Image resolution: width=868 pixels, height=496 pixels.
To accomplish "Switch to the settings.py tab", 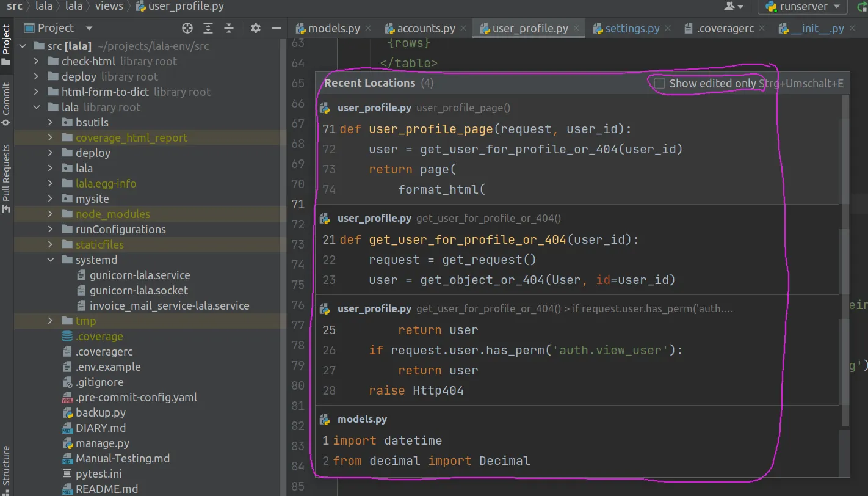I will coord(632,29).
